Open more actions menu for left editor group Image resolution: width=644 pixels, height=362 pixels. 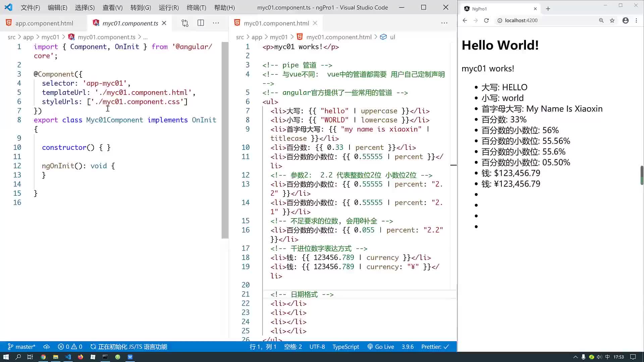coord(216,23)
